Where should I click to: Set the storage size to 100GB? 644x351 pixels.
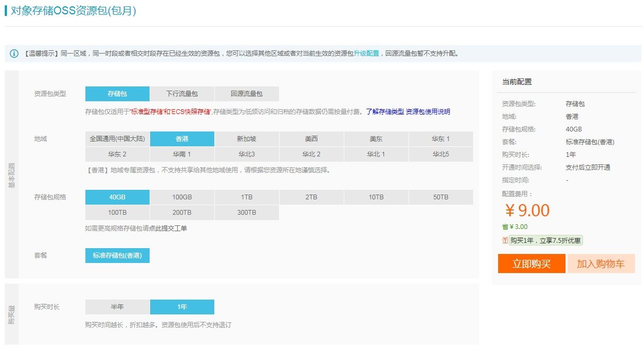[182, 197]
